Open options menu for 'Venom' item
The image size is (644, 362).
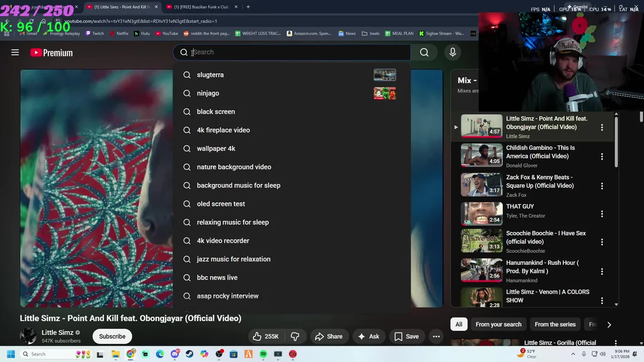[x=602, y=301]
